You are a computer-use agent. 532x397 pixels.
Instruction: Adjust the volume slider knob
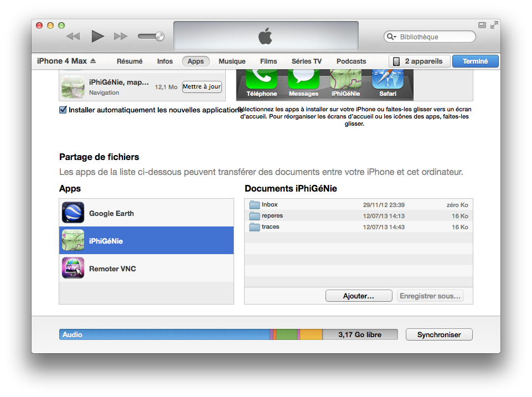point(159,36)
